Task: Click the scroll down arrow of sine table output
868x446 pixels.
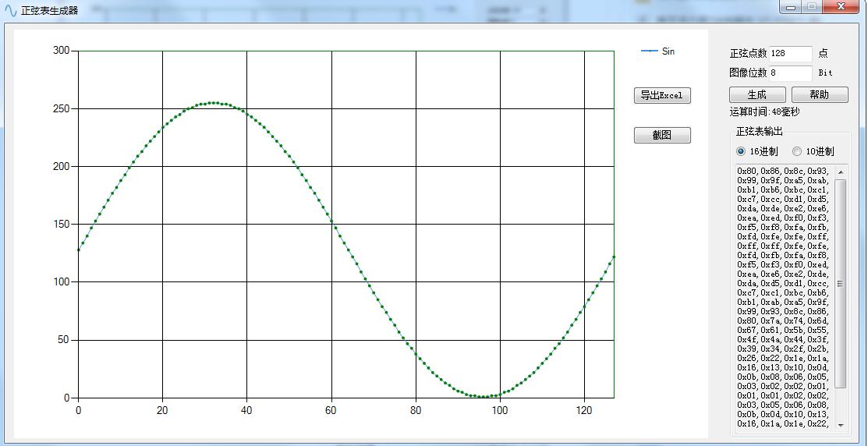Action: (841, 425)
